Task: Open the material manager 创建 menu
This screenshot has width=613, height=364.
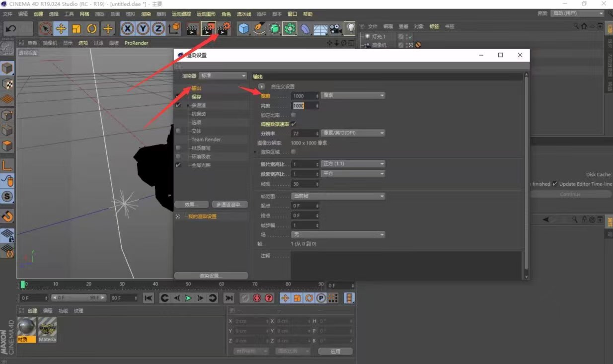Action: 32,311
